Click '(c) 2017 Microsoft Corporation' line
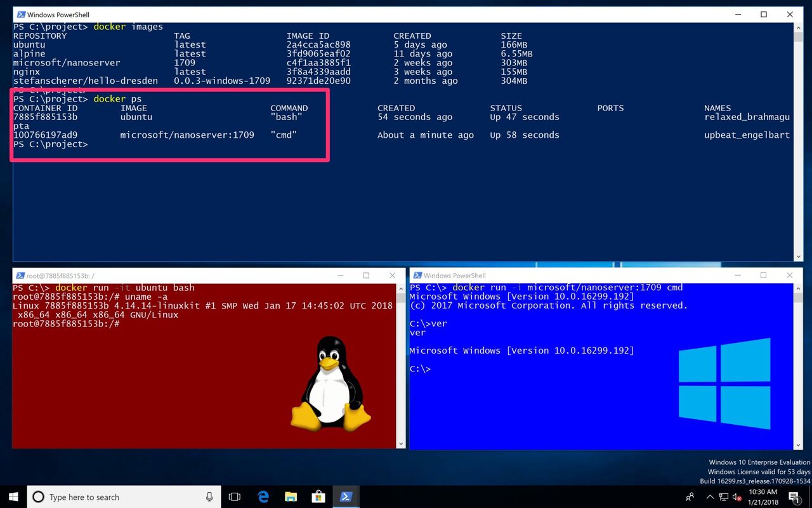 [549, 305]
